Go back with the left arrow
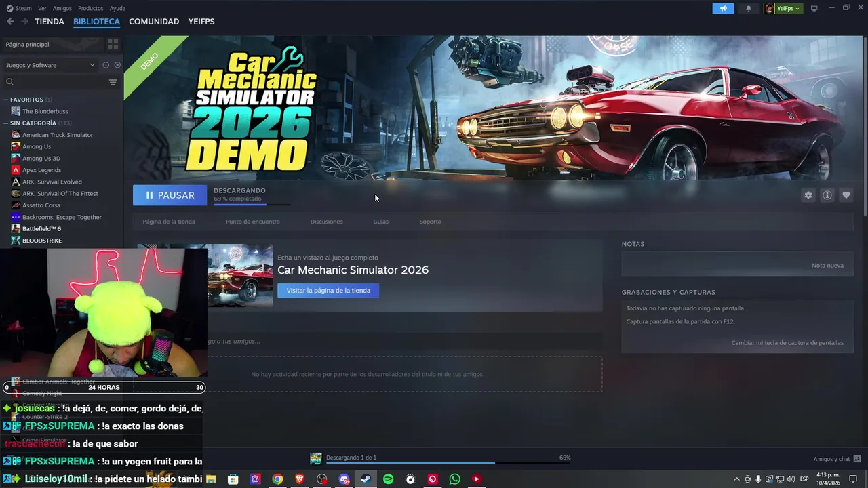The width and height of the screenshot is (868, 488). [10, 22]
